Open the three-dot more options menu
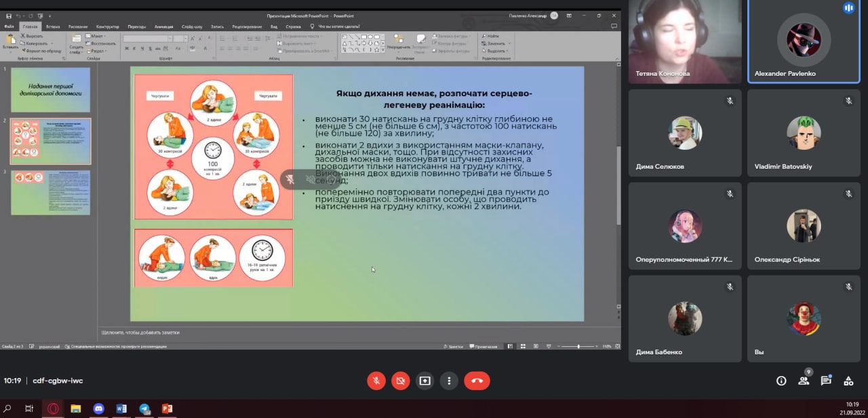The height and width of the screenshot is (418, 868). [449, 381]
